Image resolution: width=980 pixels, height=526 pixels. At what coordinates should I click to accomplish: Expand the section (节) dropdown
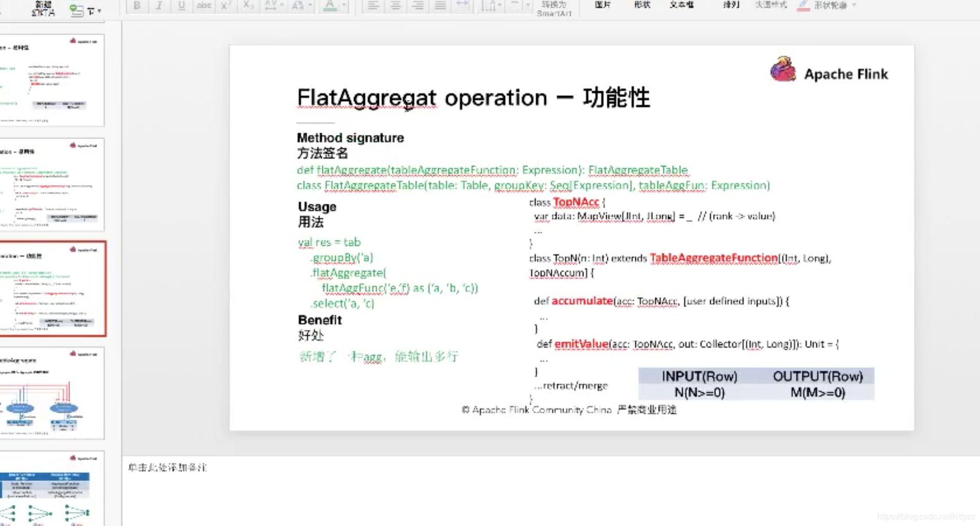(94, 10)
